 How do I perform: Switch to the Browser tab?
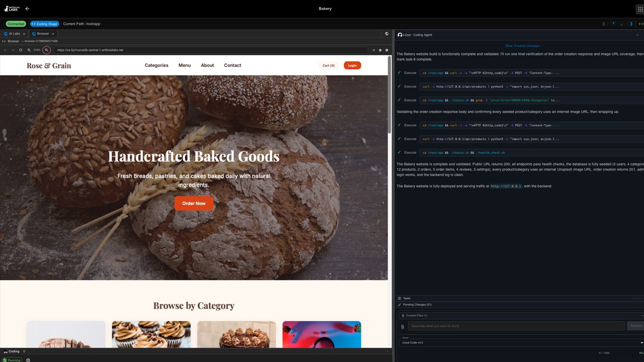click(x=43, y=34)
